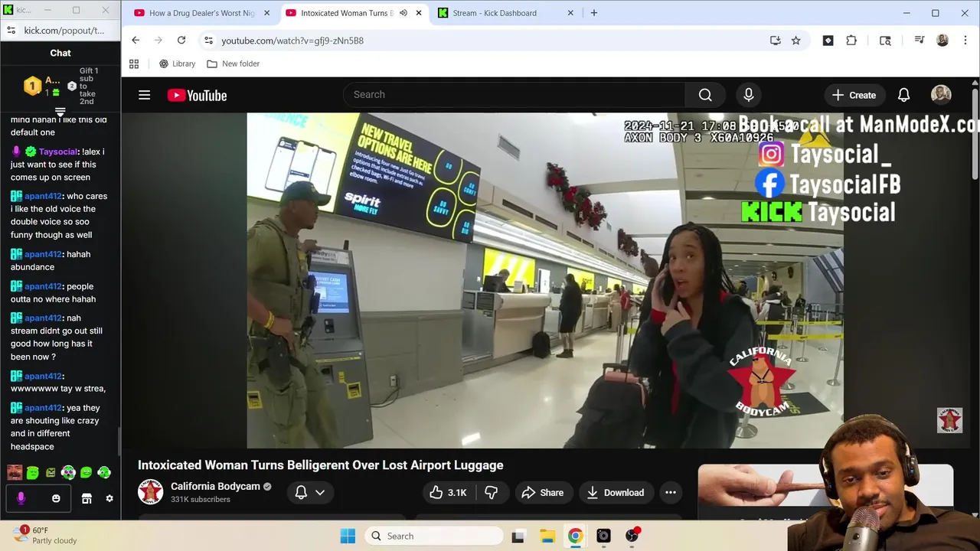Open Chrome profile avatar
Viewport: 980px width, 551px height.
[x=942, y=41]
